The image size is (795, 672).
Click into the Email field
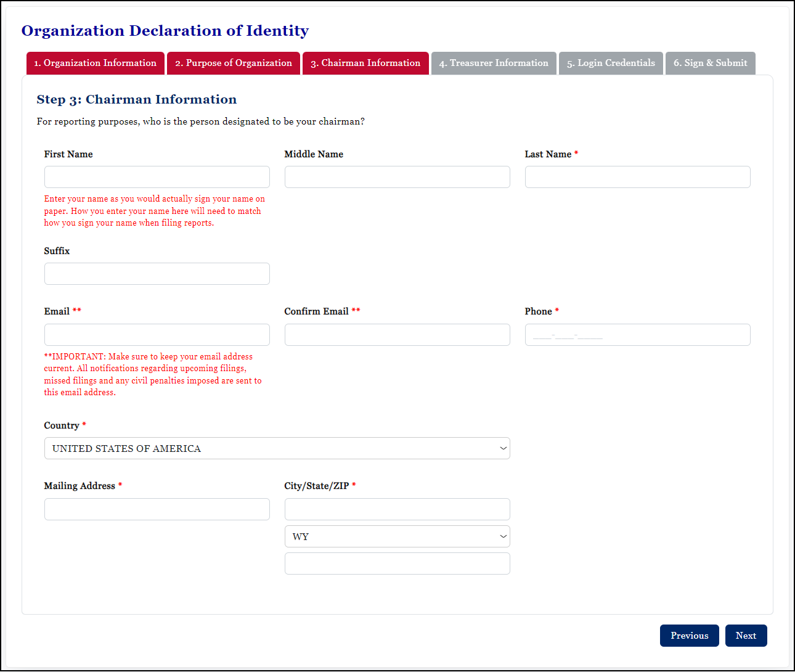click(157, 335)
